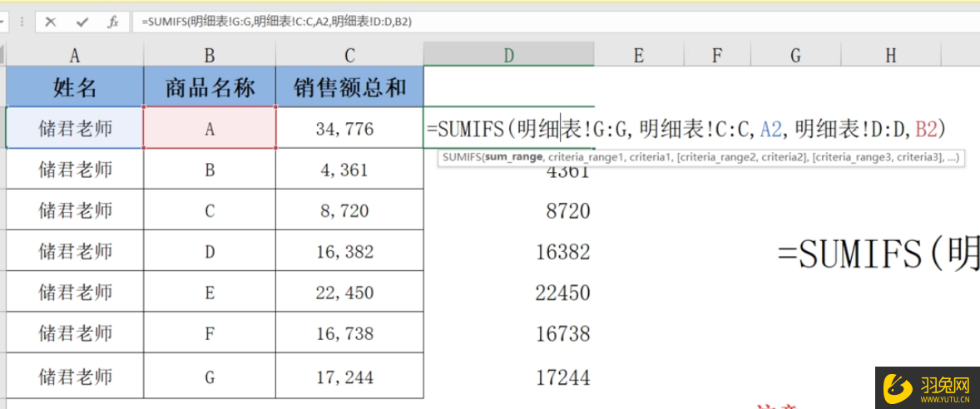Select column H header
Viewport: 980px width, 409px height.
tap(891, 56)
